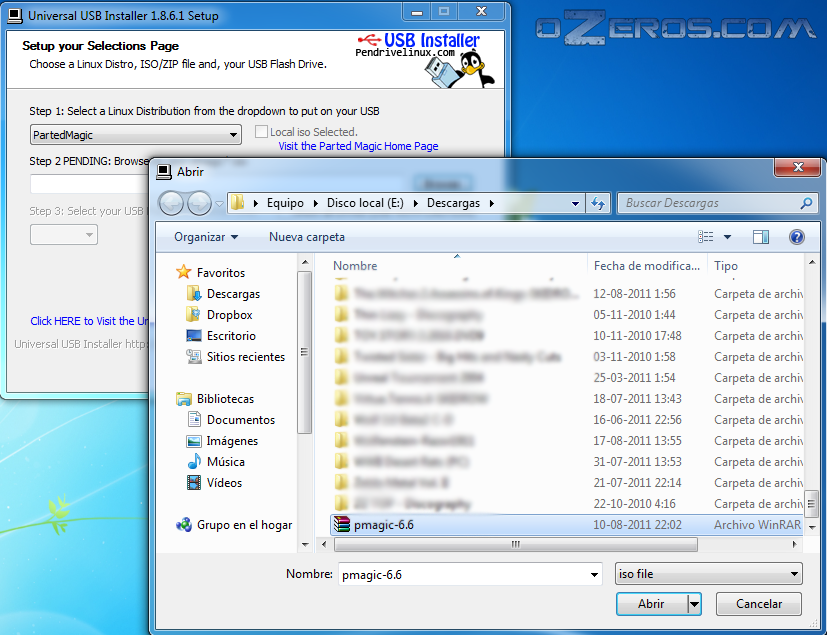Toggle the Local iso Selected checkbox
Screen dimensions: 827x635
(261, 131)
